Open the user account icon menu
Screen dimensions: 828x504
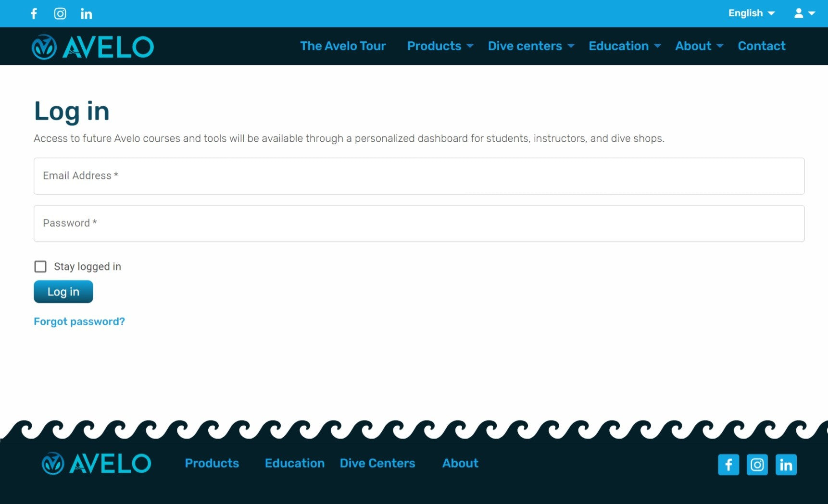[x=804, y=13]
